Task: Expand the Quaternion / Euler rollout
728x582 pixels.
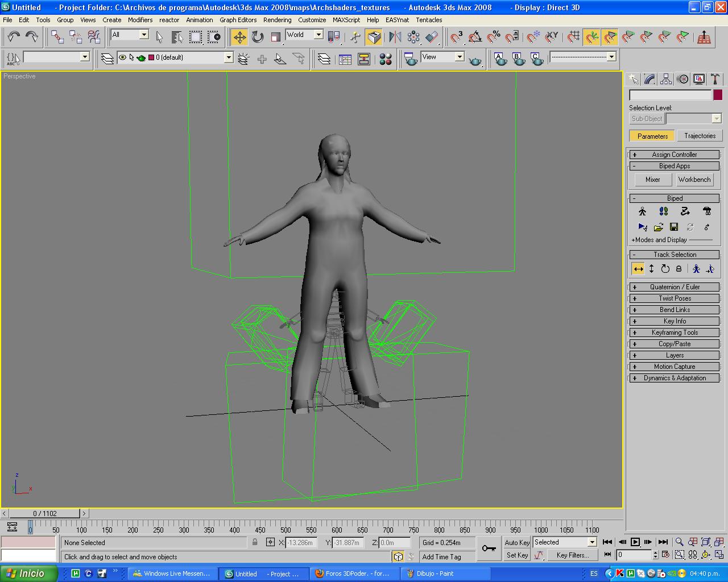Action: (x=675, y=287)
